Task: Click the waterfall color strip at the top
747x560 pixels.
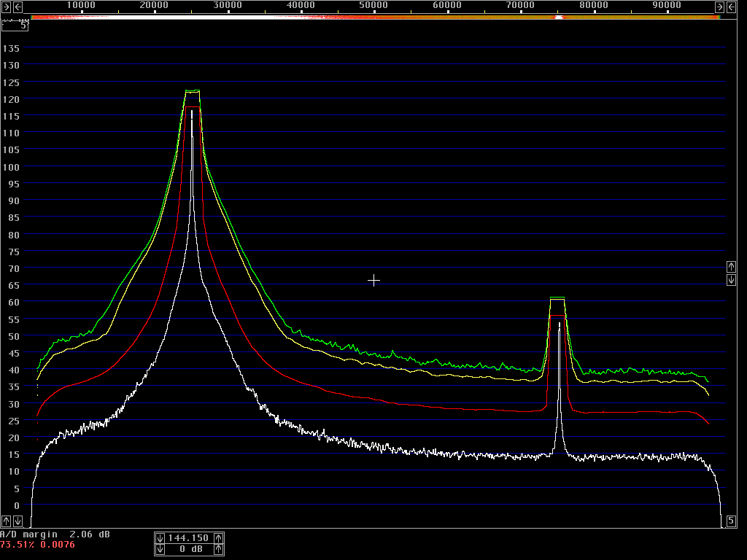Action: click(375, 17)
